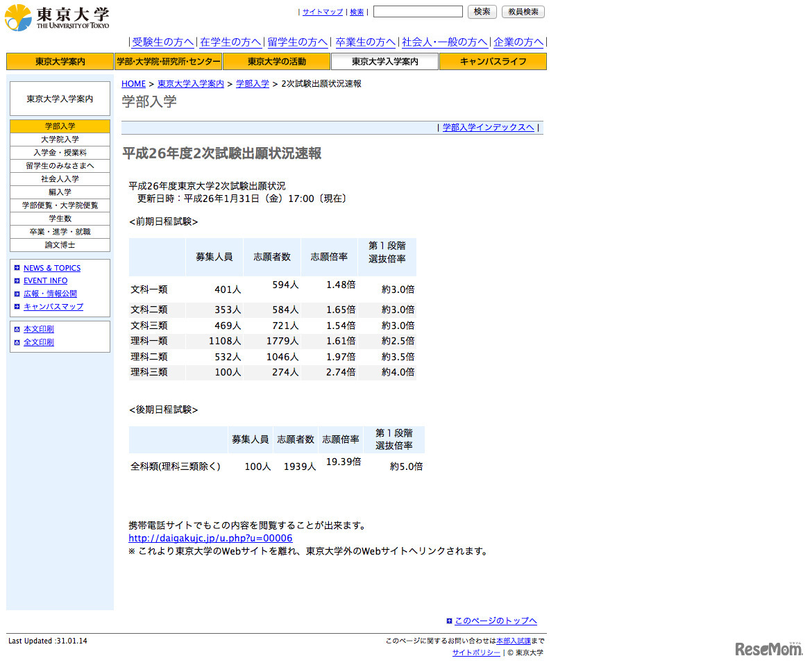Click the ReseMom watermark logo
The width and height of the screenshot is (812, 665).
pyautogui.click(x=768, y=648)
